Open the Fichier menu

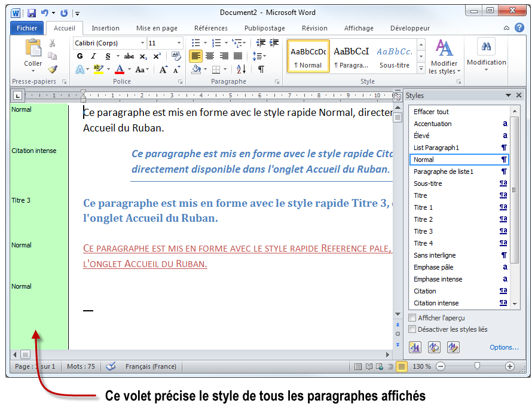tap(26, 27)
